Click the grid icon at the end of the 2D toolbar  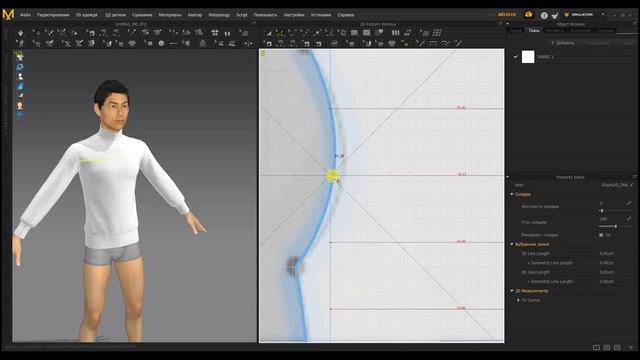tap(437, 33)
